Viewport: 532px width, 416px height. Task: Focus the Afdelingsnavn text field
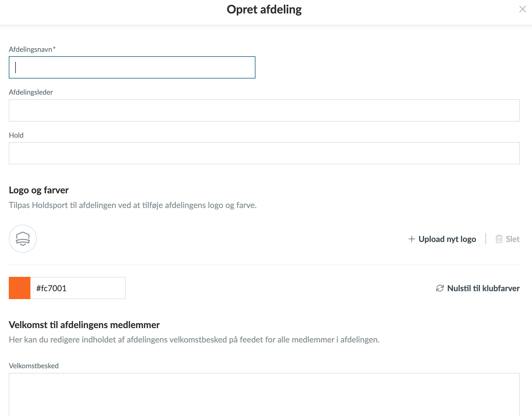[x=132, y=67]
